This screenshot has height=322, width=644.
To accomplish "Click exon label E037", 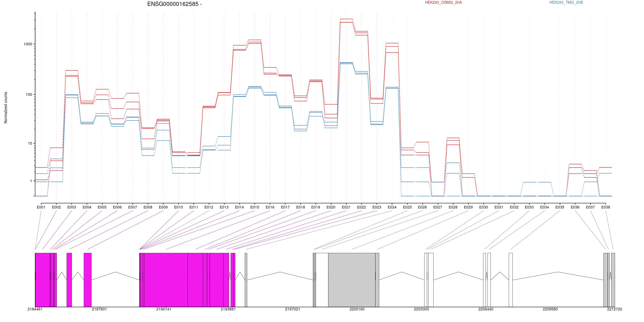I will 590,207.
